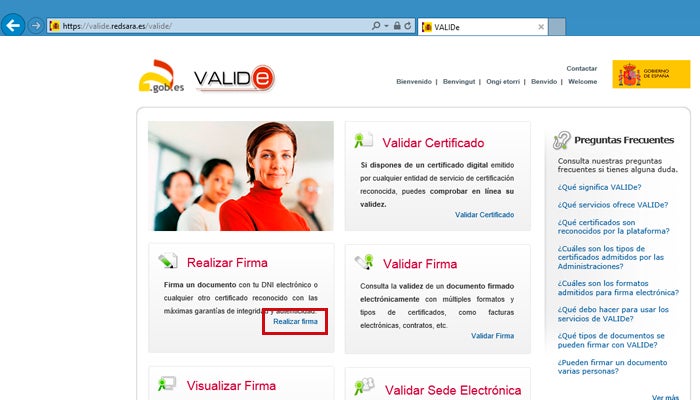Open the ¿Qué significa VALIDe? question
Viewport: 700px width, 400px height.
(x=599, y=188)
